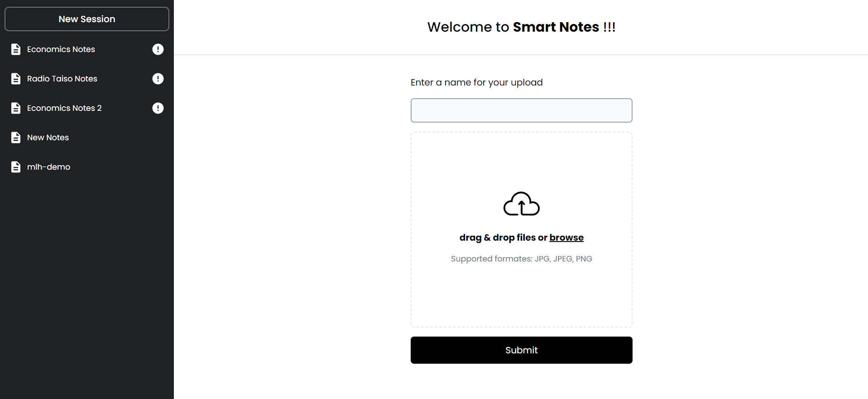Click the alert badge on Economics Notes 2
868x399 pixels.
[158, 108]
